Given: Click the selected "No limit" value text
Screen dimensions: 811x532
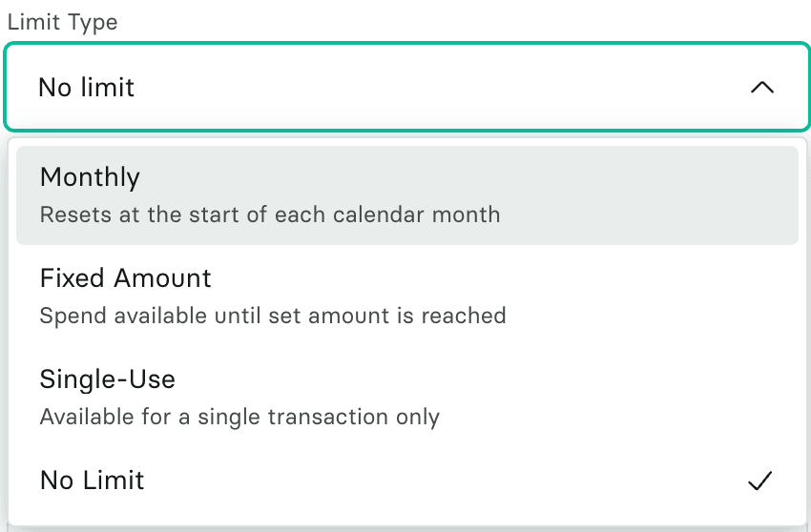Looking at the screenshot, I should (87, 88).
